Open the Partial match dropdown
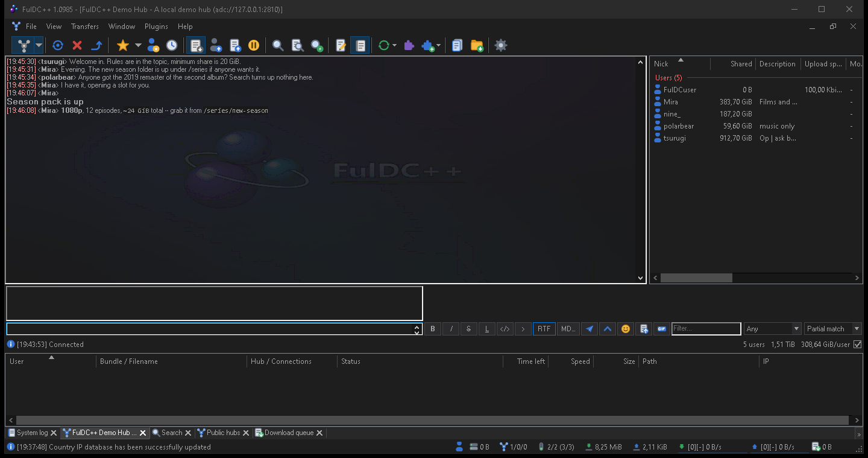868x458 pixels. pos(833,329)
